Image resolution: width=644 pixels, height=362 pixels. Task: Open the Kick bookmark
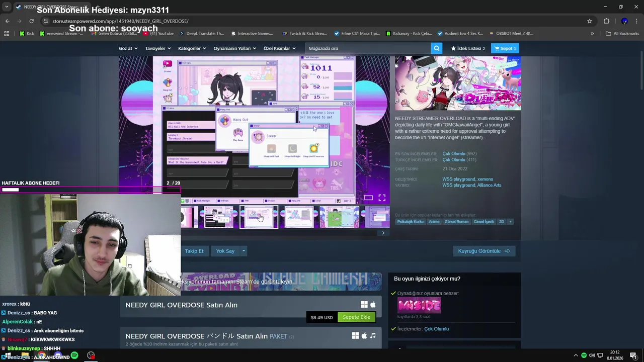point(27,34)
